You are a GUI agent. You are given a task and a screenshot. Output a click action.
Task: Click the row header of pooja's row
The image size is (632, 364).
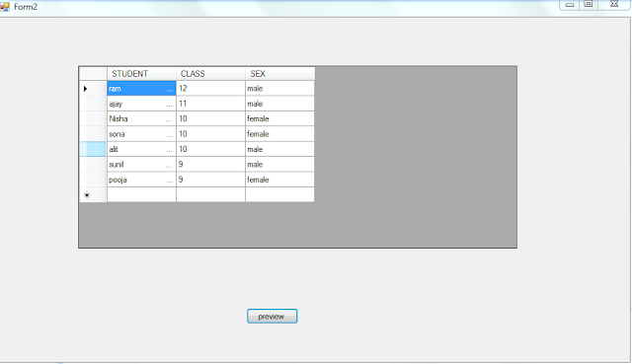[93, 180]
